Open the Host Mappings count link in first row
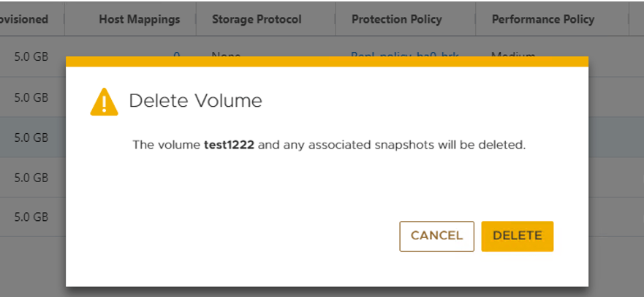The width and height of the screenshot is (644, 297). (177, 54)
